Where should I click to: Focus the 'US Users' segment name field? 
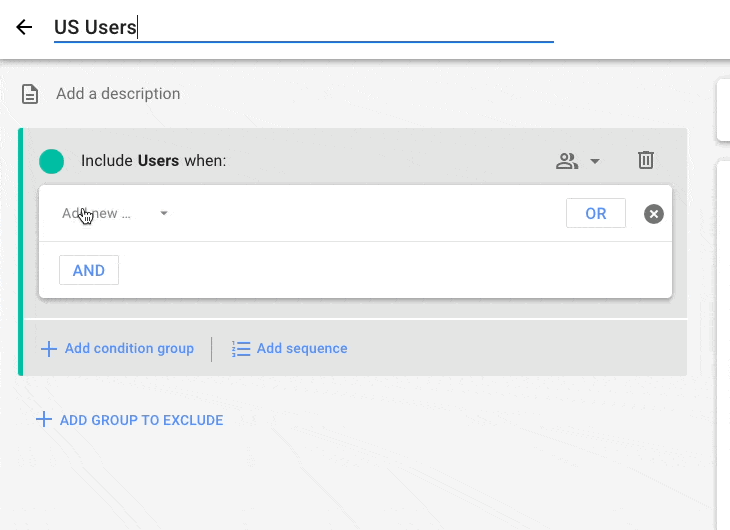(300, 27)
